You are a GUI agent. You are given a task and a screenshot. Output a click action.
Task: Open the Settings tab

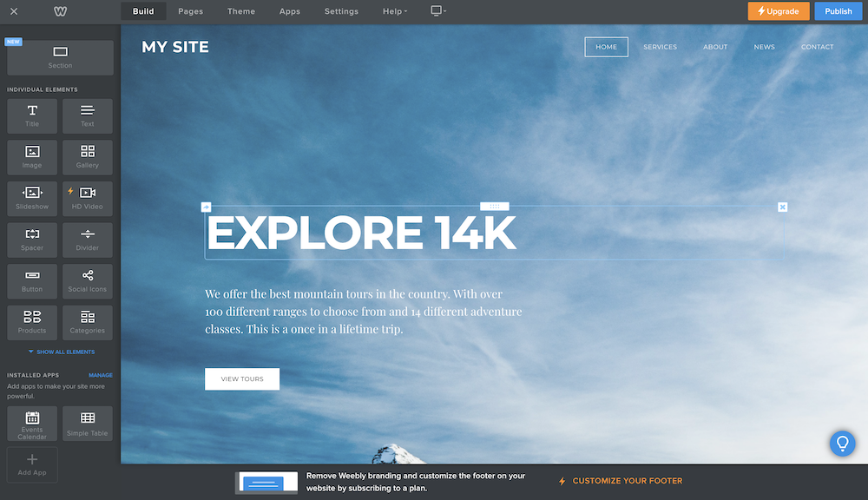341,11
